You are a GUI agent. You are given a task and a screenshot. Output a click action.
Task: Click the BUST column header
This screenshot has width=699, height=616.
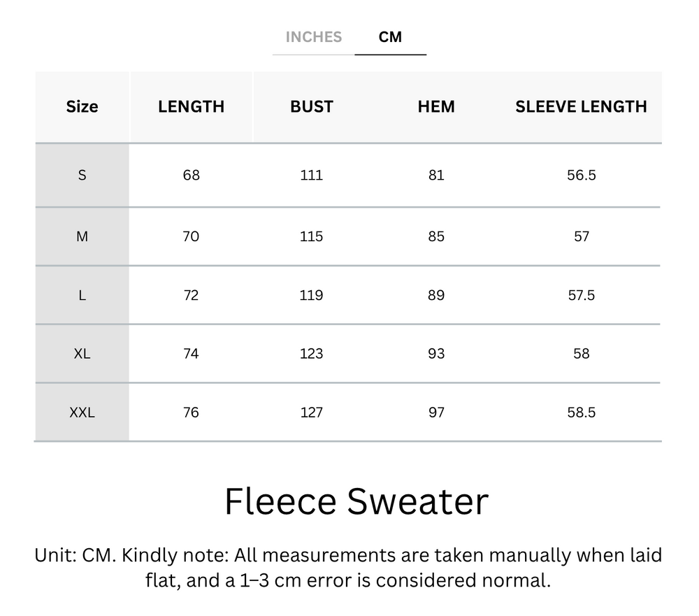[x=312, y=107]
